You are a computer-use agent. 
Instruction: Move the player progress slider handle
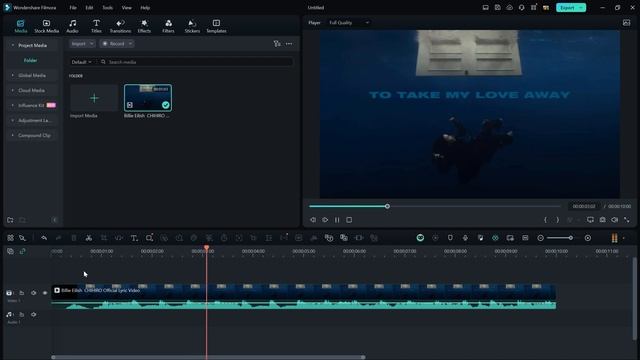pos(387,207)
